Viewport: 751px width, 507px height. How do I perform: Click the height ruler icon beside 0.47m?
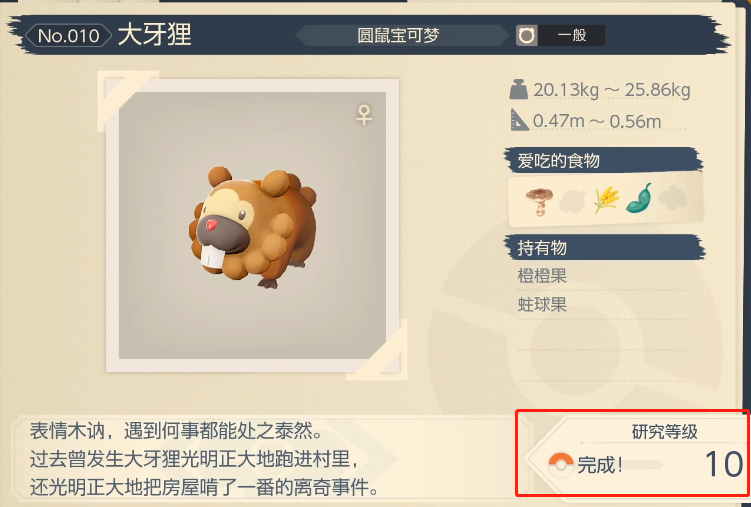519,120
